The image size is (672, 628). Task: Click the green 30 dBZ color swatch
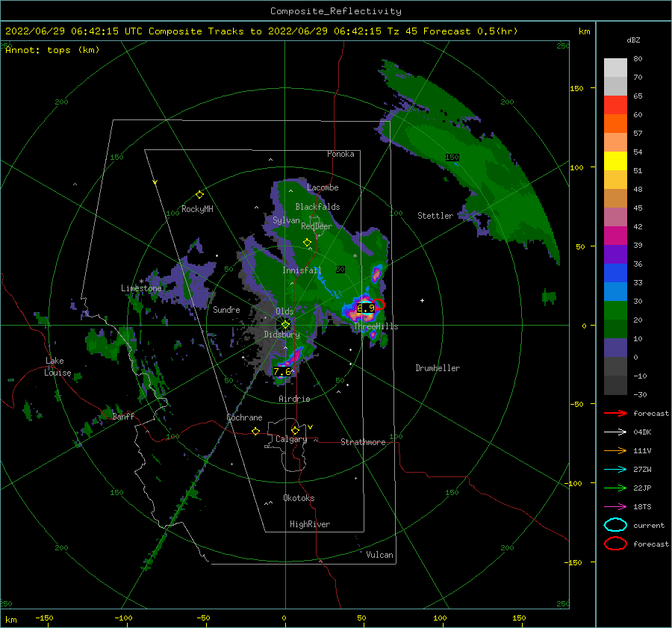click(x=615, y=311)
